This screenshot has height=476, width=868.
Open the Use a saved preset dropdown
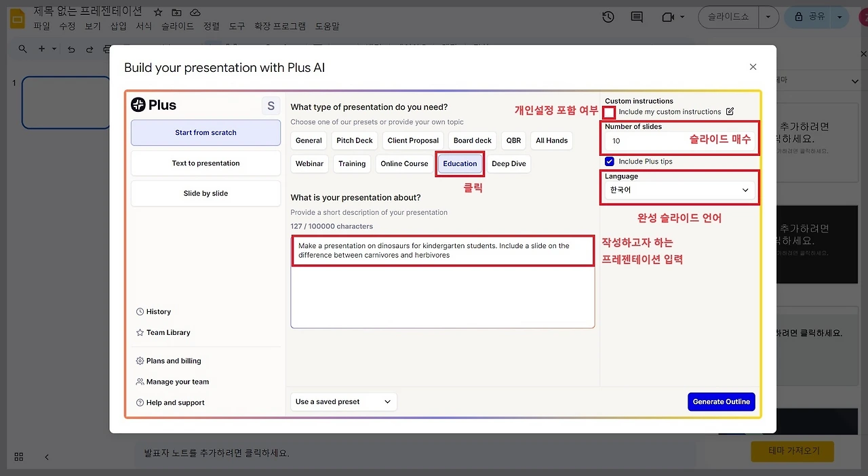344,401
